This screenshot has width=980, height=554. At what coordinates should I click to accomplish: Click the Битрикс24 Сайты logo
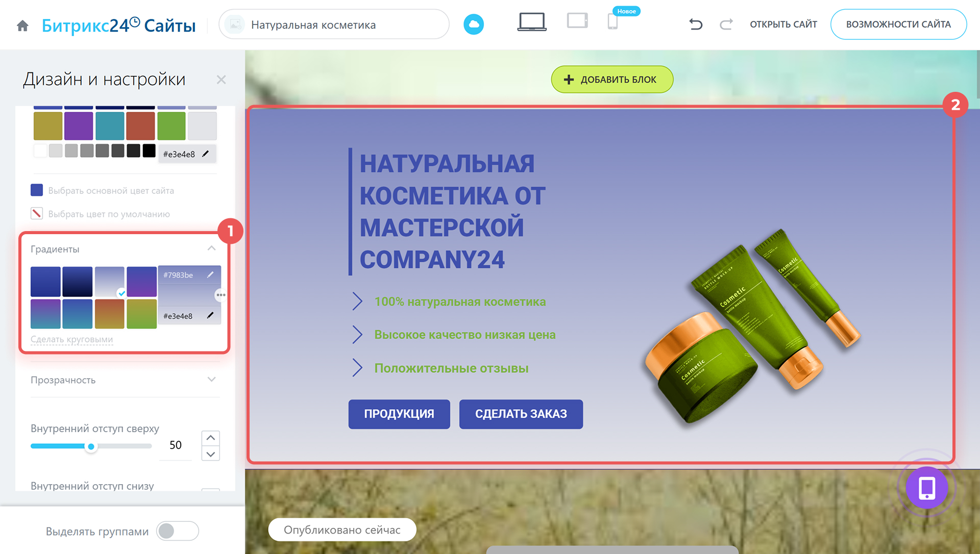[118, 25]
